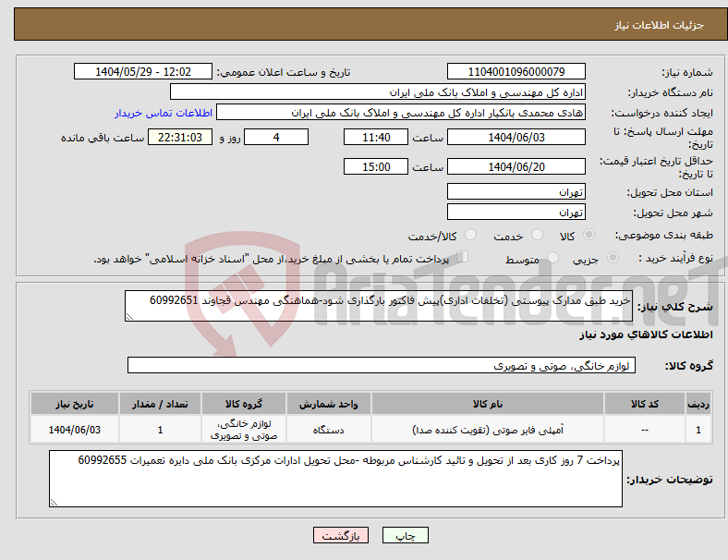The image size is (728, 560).
Task: Click the شرح کلی نیاز description textarea
Action: 379,306
